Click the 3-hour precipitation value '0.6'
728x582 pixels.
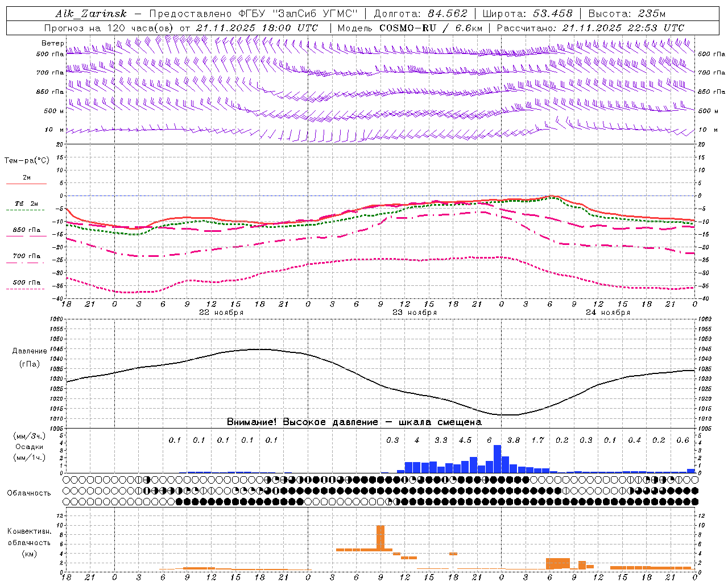click(x=682, y=440)
